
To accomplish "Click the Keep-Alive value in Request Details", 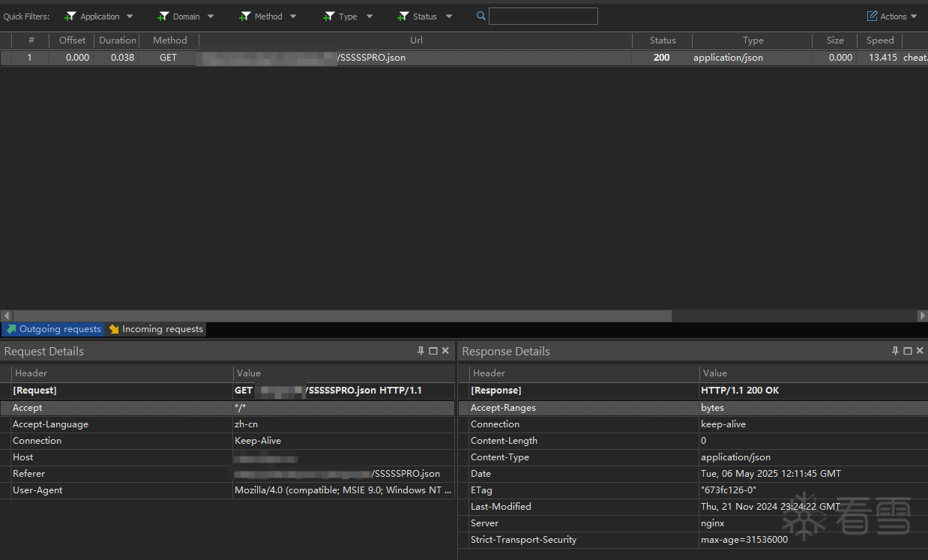I will click(x=258, y=441).
